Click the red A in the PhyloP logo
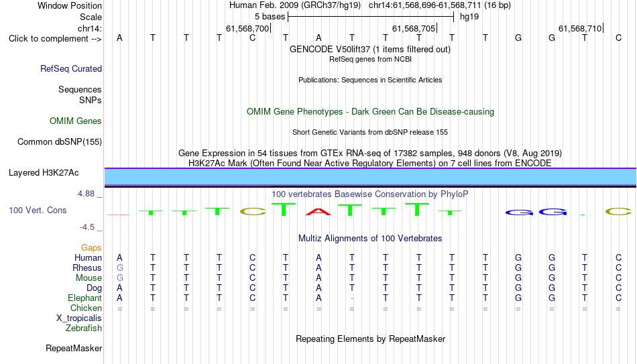The width and height of the screenshot is (637, 364). coord(318,211)
